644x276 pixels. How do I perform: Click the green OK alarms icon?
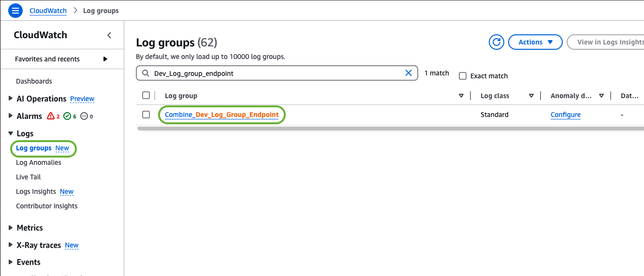(68, 116)
